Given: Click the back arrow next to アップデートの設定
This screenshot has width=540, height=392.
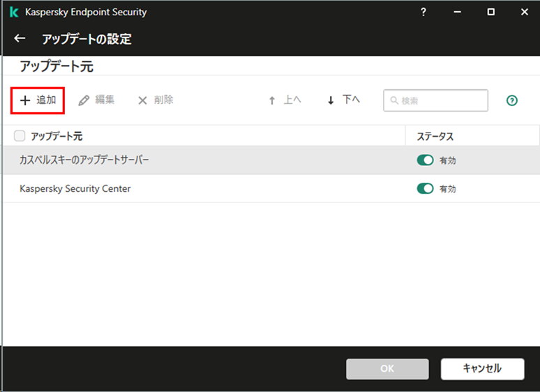Looking at the screenshot, I should [x=20, y=38].
